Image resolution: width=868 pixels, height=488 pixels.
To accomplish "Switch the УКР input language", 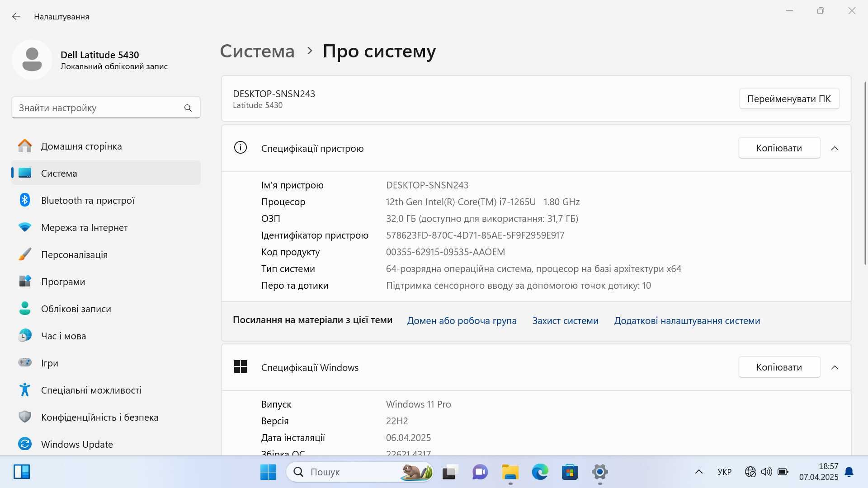I will coord(724,472).
